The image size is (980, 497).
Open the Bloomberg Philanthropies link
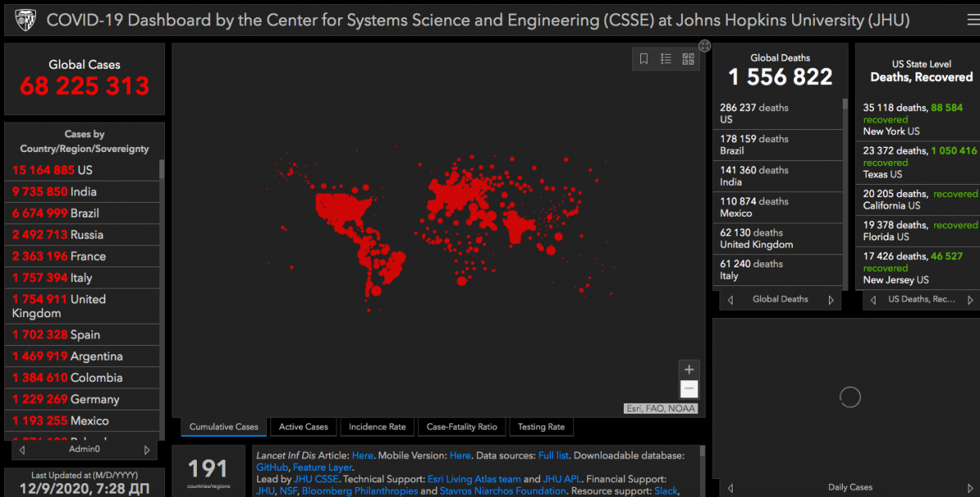[360, 491]
